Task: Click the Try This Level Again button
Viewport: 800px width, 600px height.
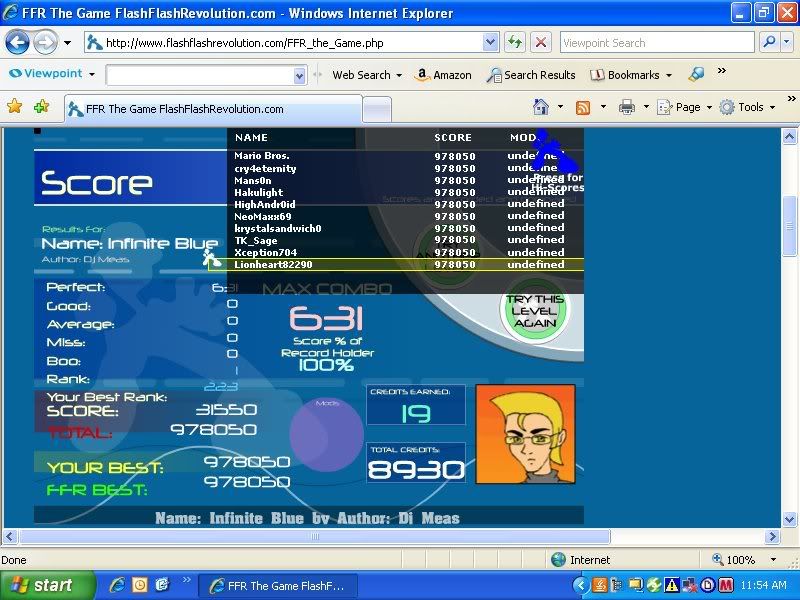Action: click(534, 311)
